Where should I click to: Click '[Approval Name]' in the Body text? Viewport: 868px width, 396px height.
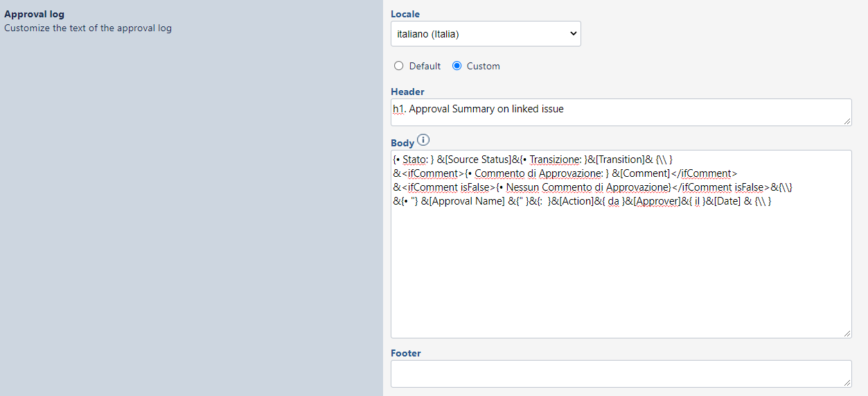click(x=463, y=201)
